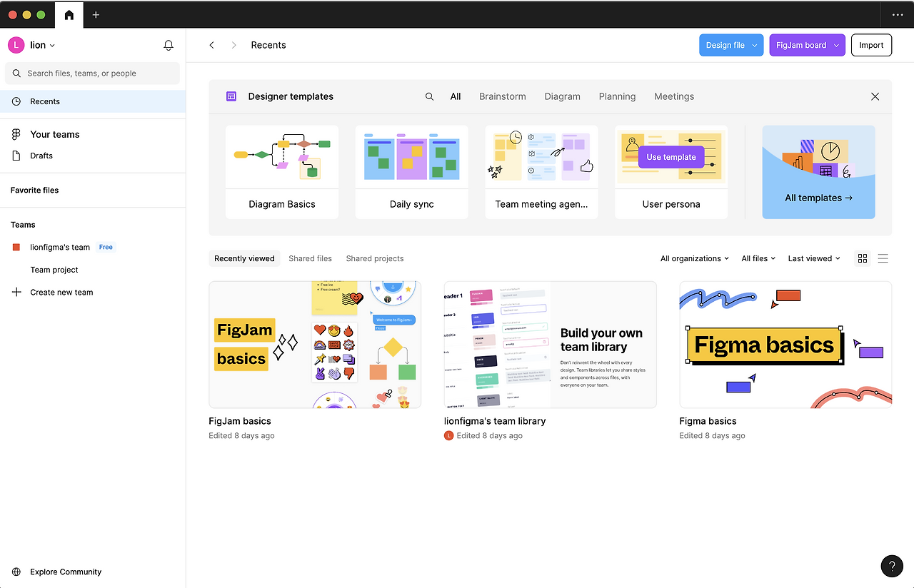Go back with the left arrow
This screenshot has width=914, height=588.
click(x=211, y=45)
